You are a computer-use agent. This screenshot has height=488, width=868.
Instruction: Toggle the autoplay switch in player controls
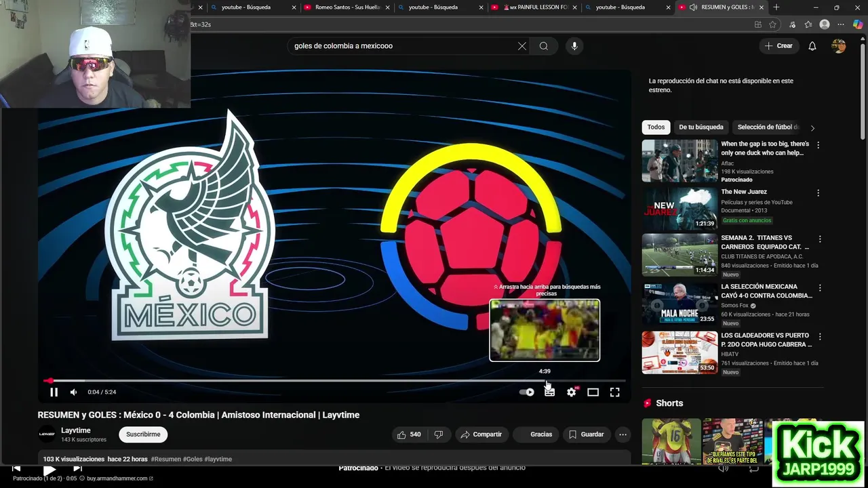click(x=526, y=392)
